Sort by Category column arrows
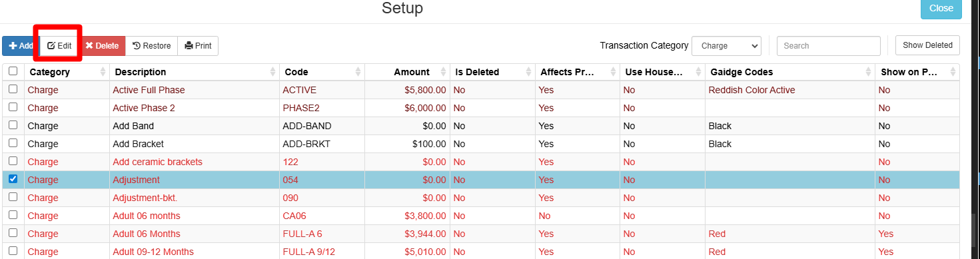980x259 pixels. pyautogui.click(x=103, y=72)
